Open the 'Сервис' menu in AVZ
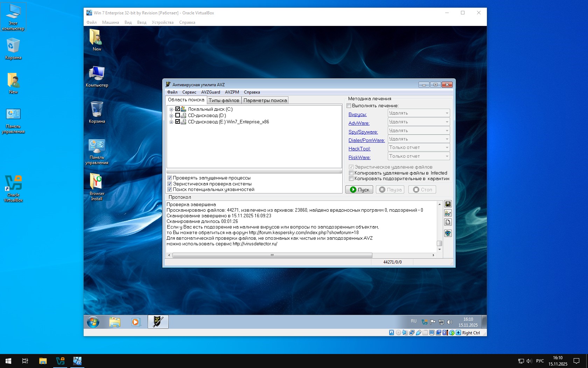Screen dimensions: 588x368 [189, 92]
